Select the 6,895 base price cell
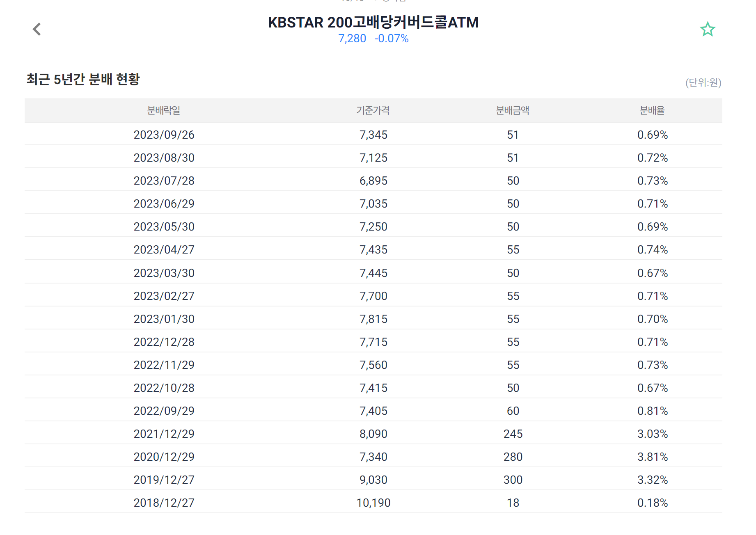Screen dimensions: 756x535 (x=373, y=181)
